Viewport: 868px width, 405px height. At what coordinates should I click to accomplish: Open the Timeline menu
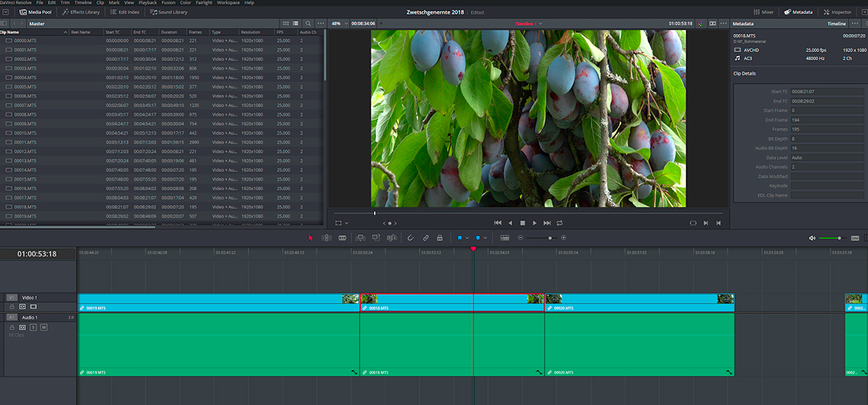point(83,3)
